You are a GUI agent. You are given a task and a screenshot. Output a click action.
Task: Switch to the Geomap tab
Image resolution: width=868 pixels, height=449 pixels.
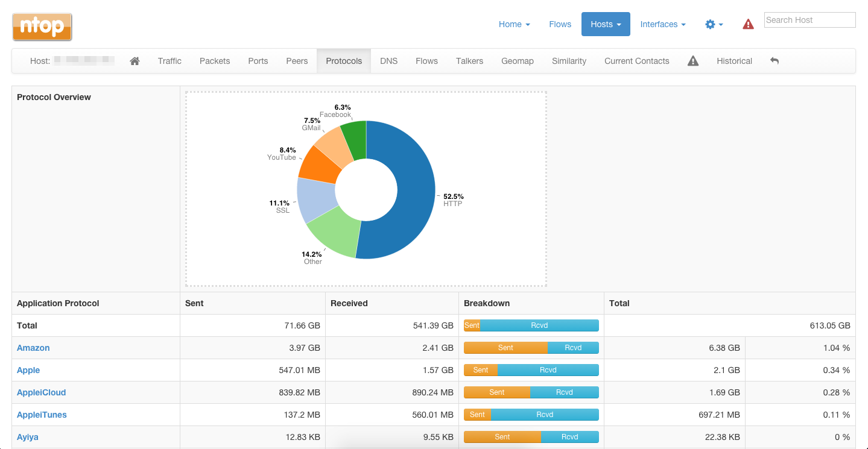click(518, 61)
